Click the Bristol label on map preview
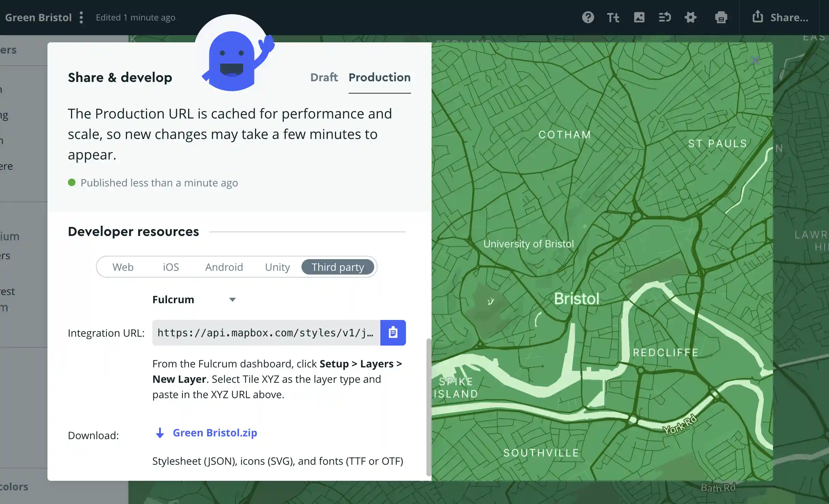This screenshot has width=829, height=504. 577,299
